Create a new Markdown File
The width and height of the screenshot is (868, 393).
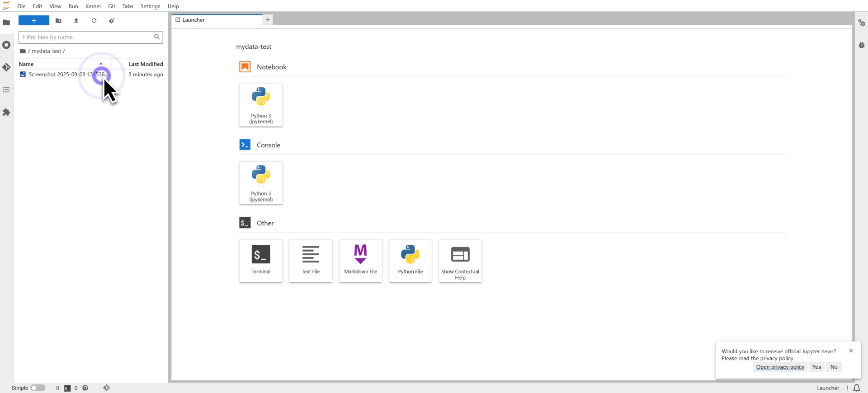[360, 261]
